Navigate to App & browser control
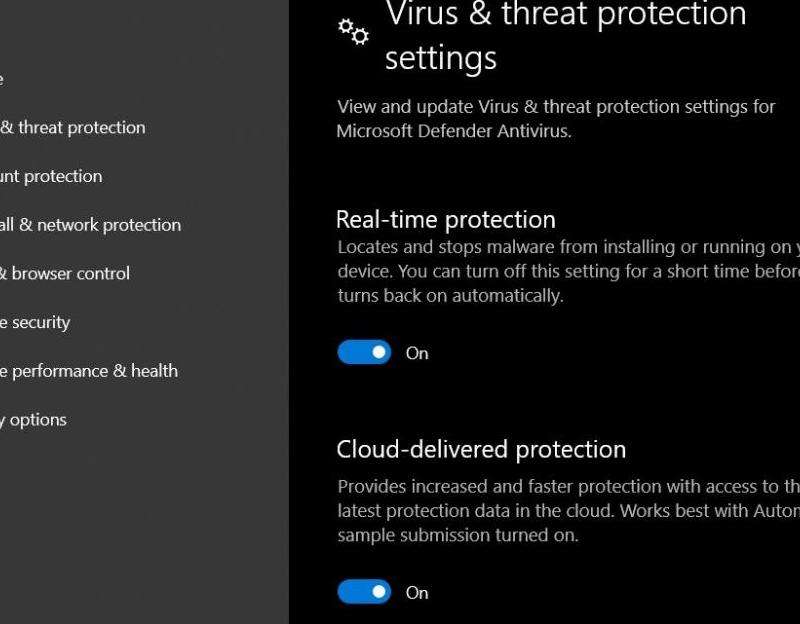Viewport: 800px width, 624px height. tap(66, 273)
